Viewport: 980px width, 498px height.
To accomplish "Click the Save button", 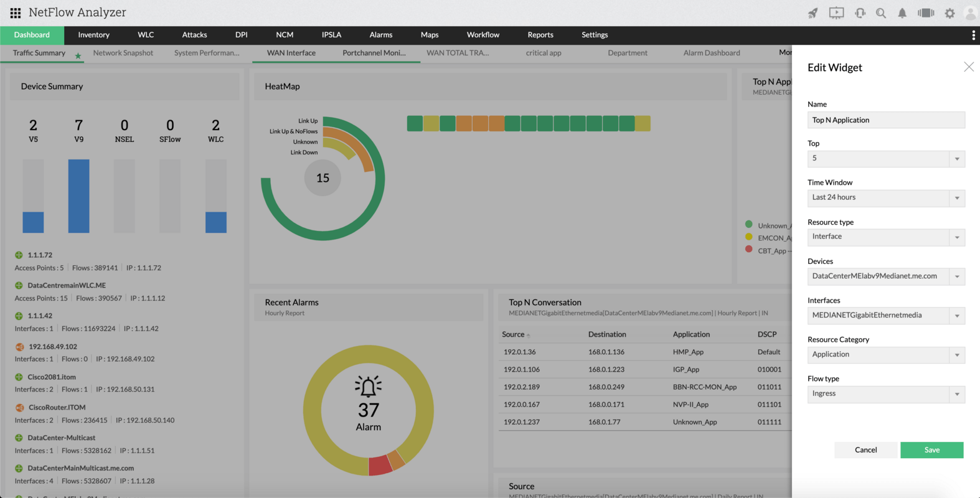I will (931, 450).
